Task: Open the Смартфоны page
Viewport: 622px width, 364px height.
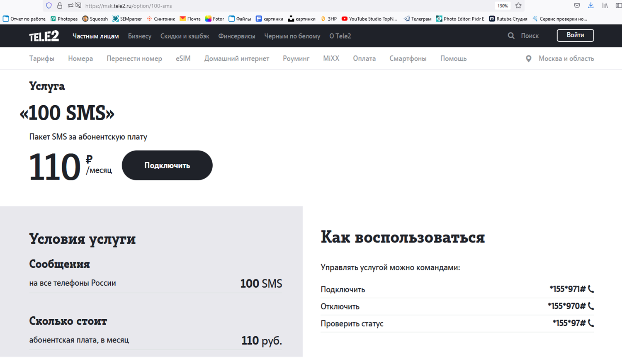Action: [x=408, y=58]
